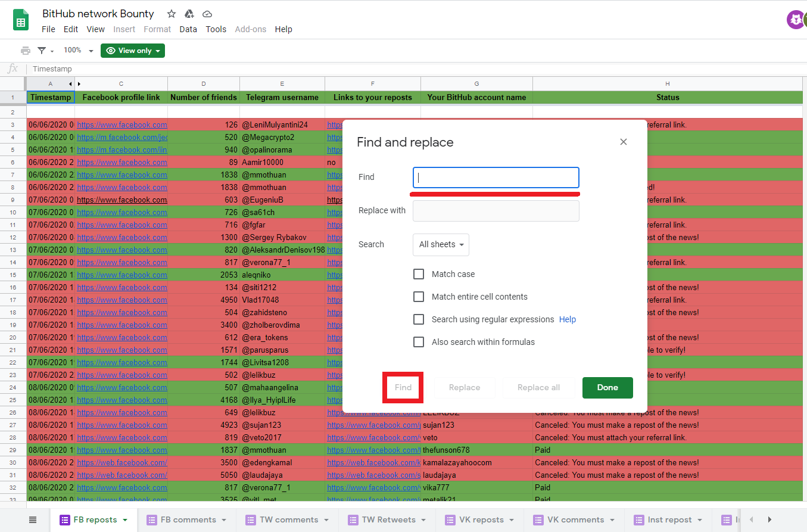
Task: Open the regular expressions Help link
Action: tap(568, 319)
